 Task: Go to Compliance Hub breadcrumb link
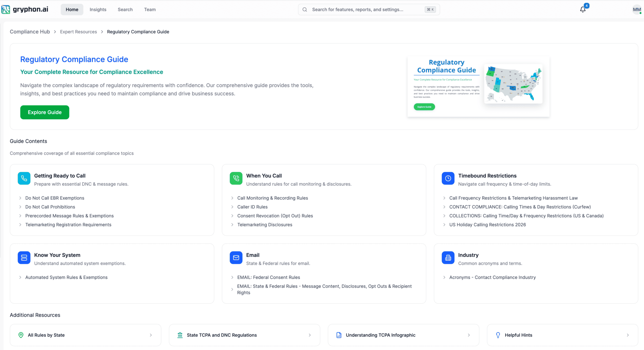[30, 32]
